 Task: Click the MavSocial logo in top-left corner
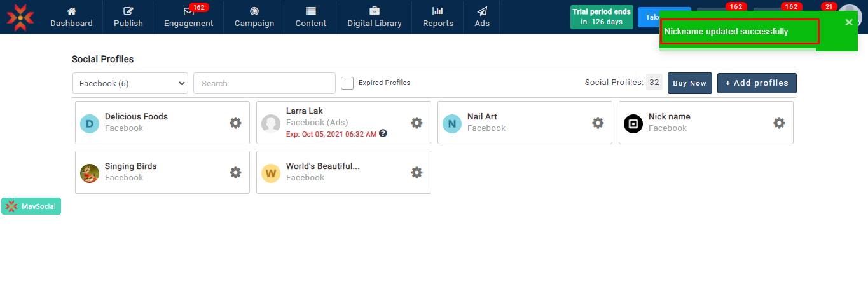(20, 17)
